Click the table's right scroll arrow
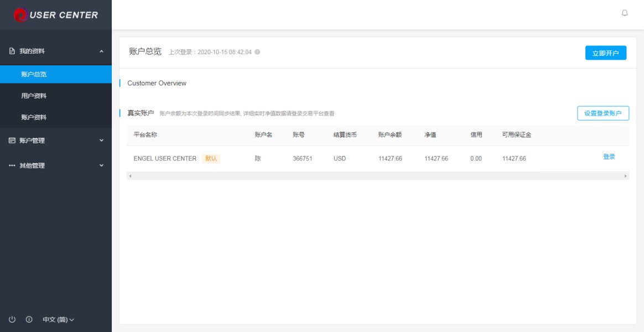644x332 pixels. (x=626, y=176)
